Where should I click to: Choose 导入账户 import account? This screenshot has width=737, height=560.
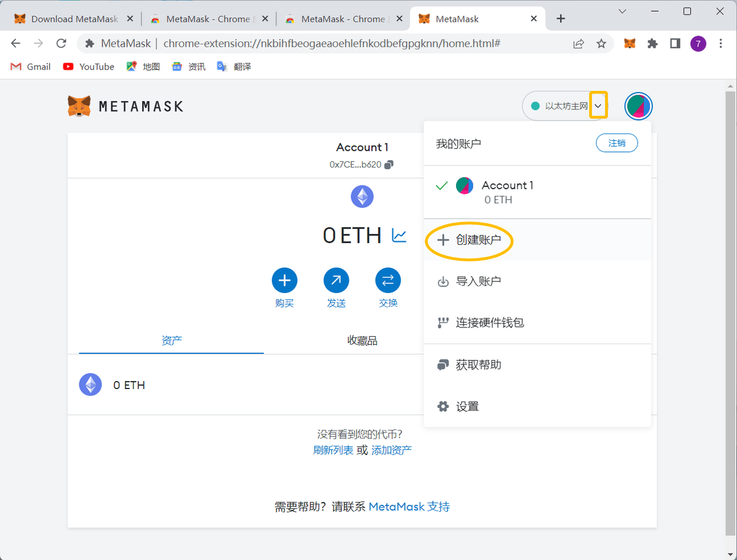tap(537, 281)
